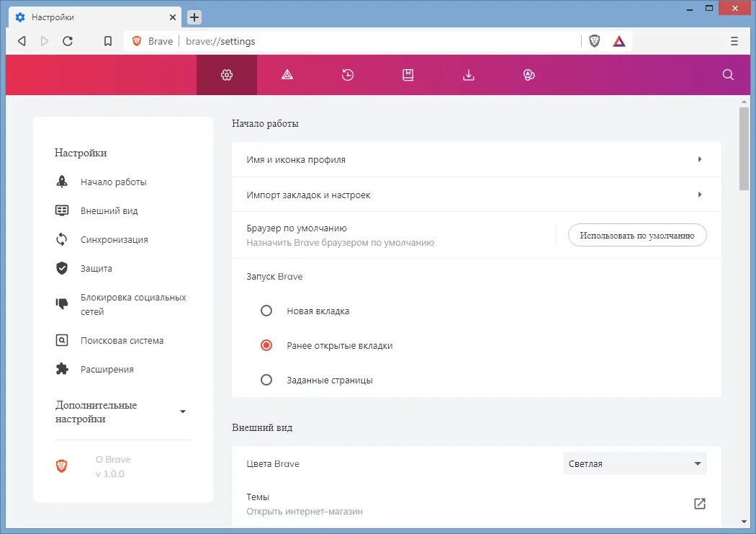
Task: Select Ранее открытые вкладки radio button
Action: (266, 345)
